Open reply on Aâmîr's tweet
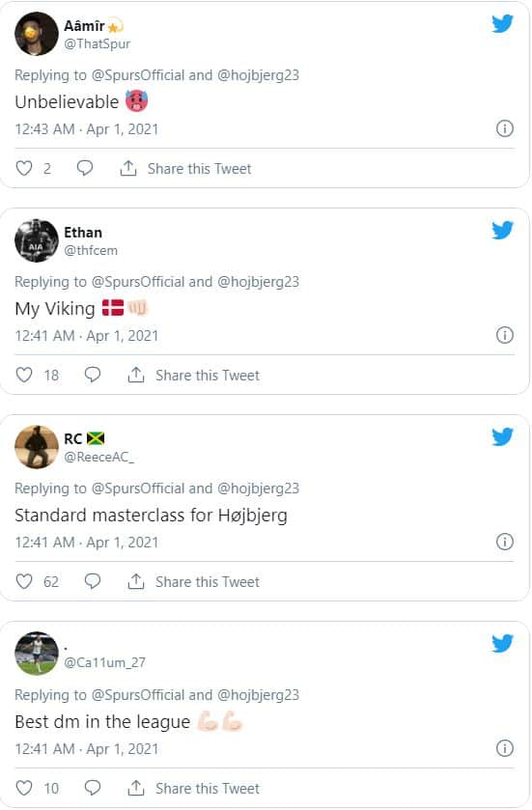Screen dimensions: 532x810 point(85,168)
